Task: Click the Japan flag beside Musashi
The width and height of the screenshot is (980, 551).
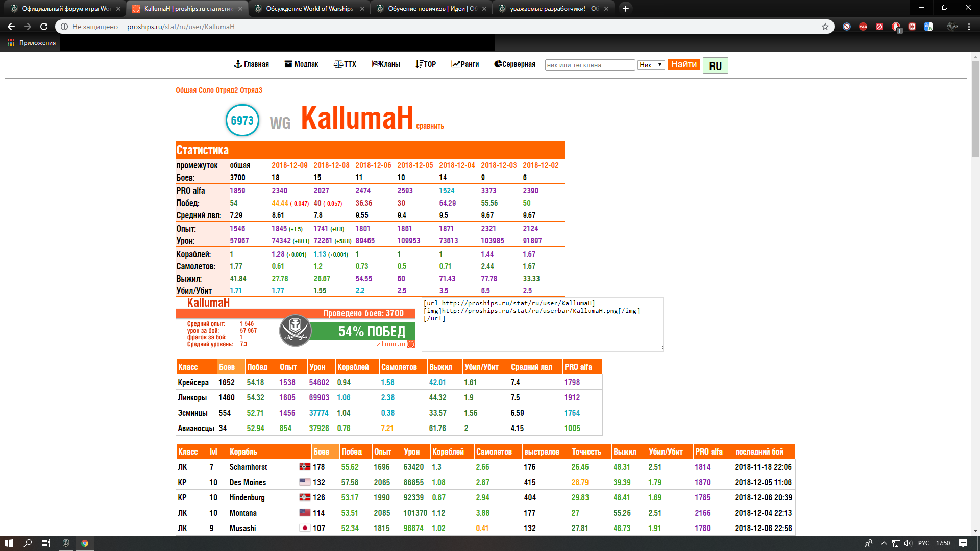Action: [305, 528]
